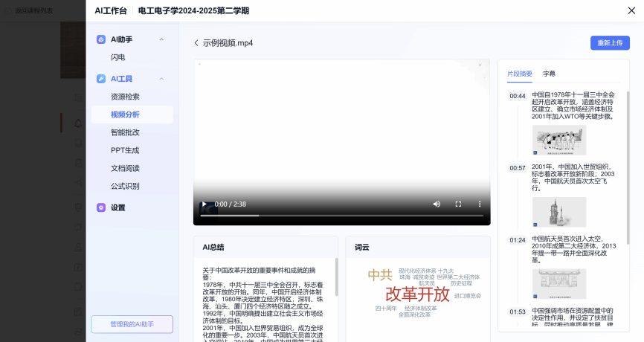This screenshot has width=644, height=342.
Task: Select the 片段摘要 tab
Action: [x=520, y=74]
